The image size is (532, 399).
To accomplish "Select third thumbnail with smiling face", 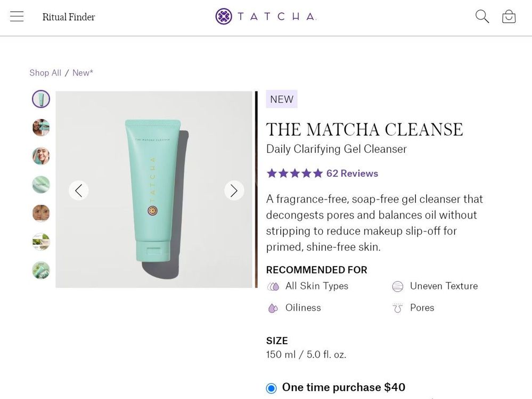I will 41,156.
